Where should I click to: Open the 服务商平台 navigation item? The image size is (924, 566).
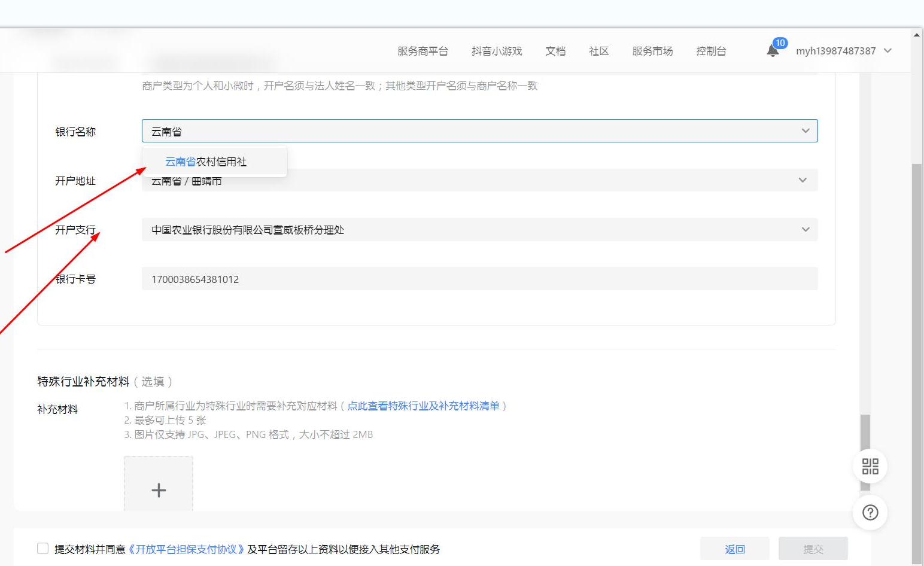click(x=423, y=51)
